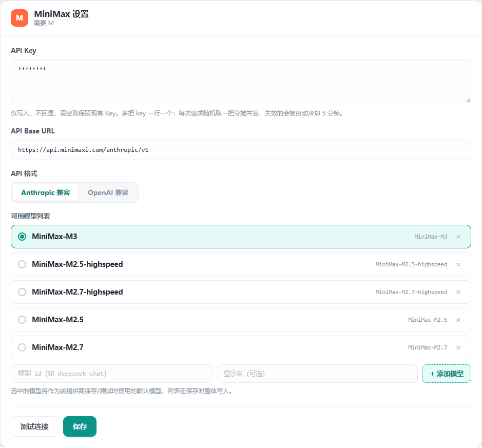Remove MiniMax-M3 with its X icon
This screenshot has width=482, height=448.
click(x=458, y=237)
